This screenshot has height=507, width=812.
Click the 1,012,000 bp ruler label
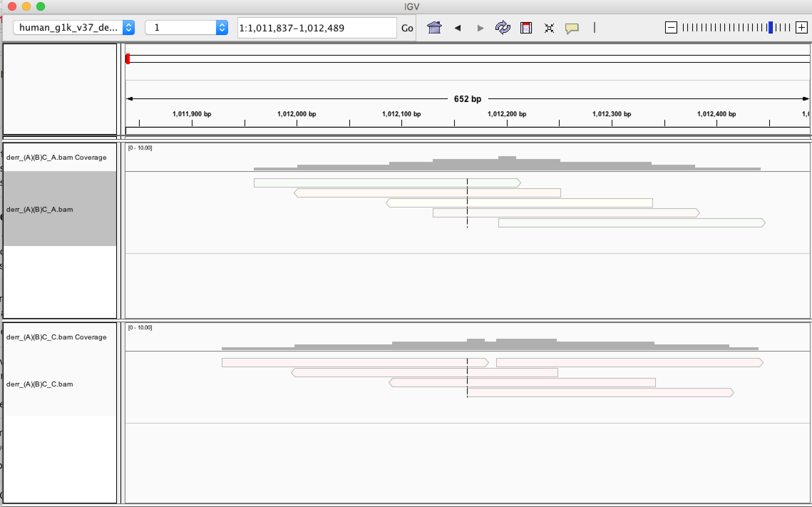[297, 114]
